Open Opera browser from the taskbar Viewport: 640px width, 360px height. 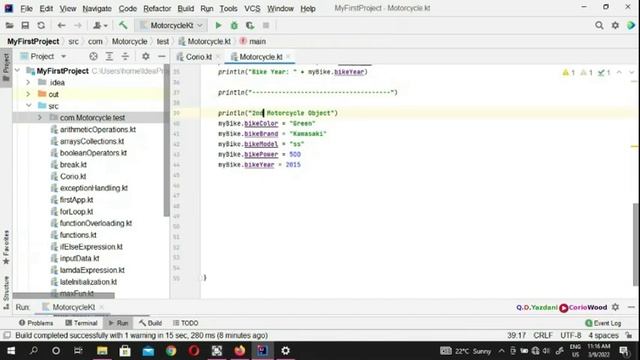194,351
